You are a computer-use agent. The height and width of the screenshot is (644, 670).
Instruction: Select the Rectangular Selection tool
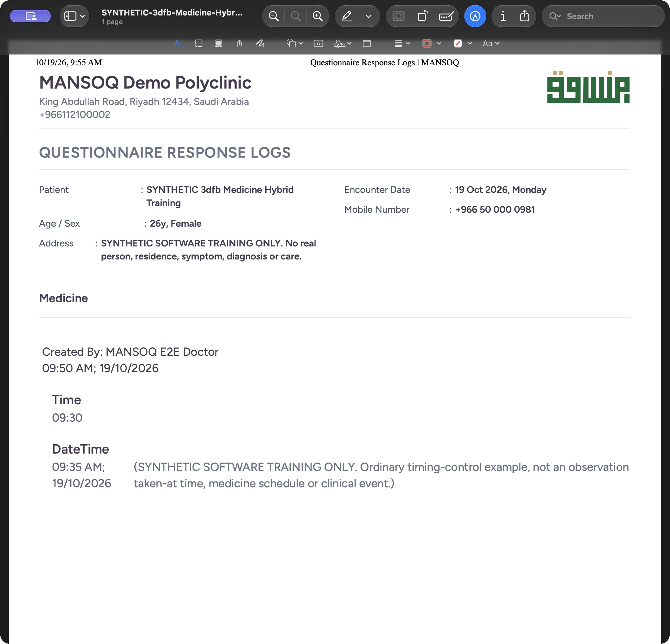pyautogui.click(x=198, y=43)
